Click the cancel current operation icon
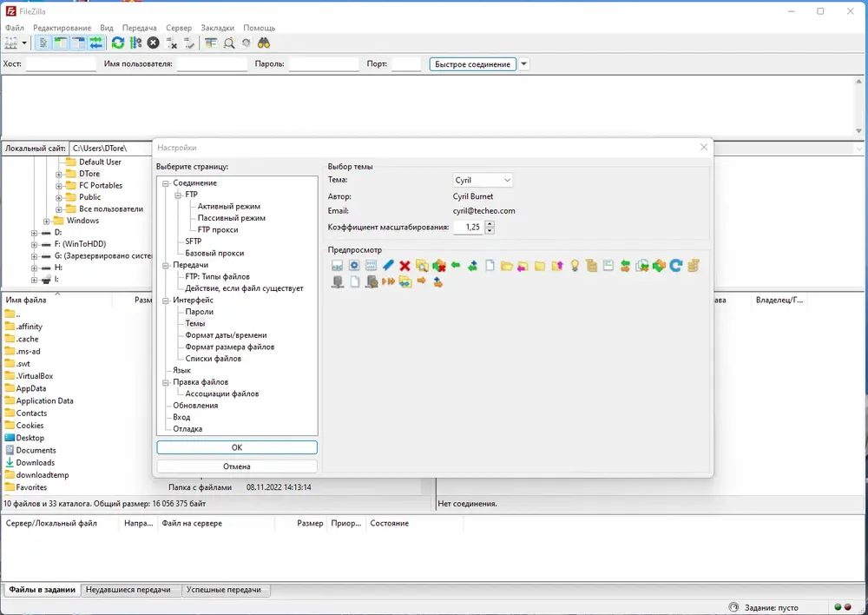 coord(154,43)
